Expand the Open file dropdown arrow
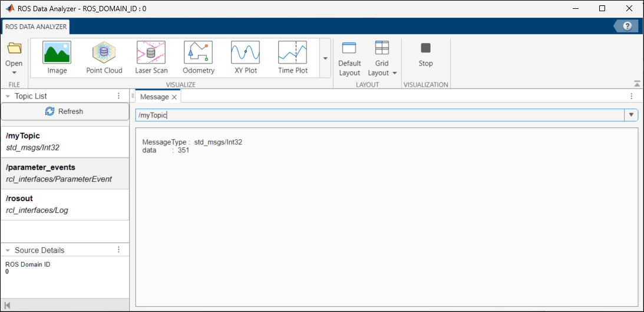Screen dimensions: 644x312 pyautogui.click(x=14, y=73)
